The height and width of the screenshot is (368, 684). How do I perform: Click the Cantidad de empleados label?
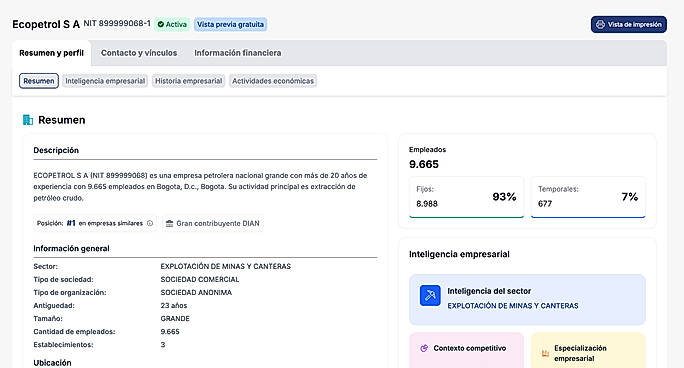[x=74, y=332]
